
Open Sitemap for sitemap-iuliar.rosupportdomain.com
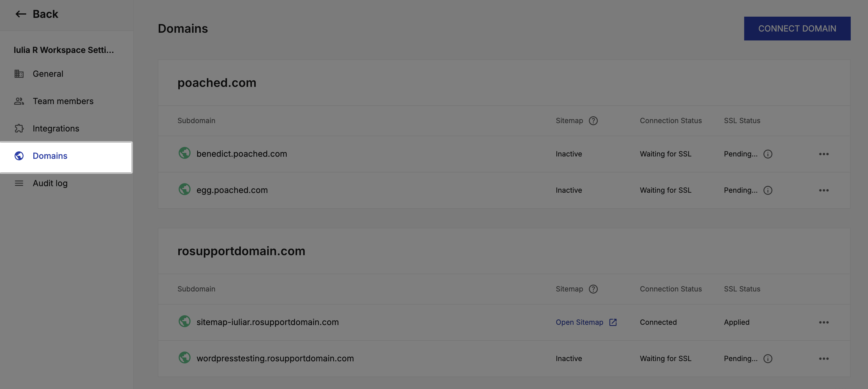pos(580,322)
